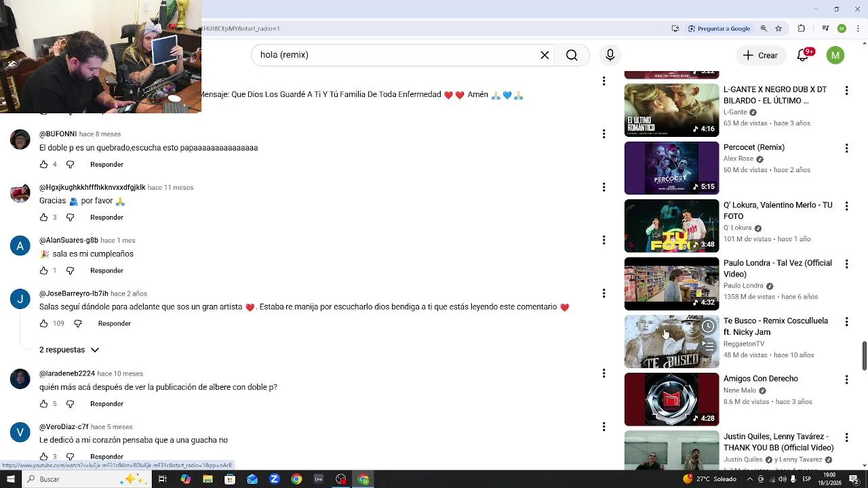Click the magnifier search button
The height and width of the screenshot is (488, 868).
(x=572, y=55)
